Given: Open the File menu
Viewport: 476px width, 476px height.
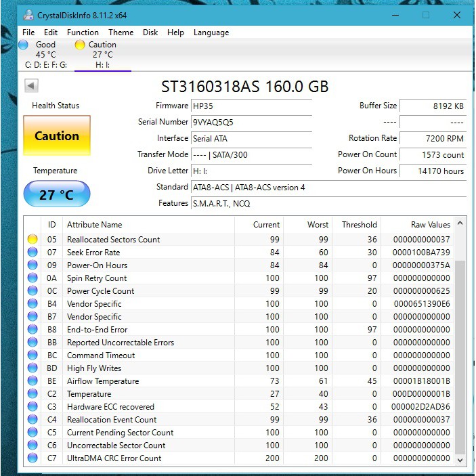Looking at the screenshot, I should pyautogui.click(x=28, y=33).
